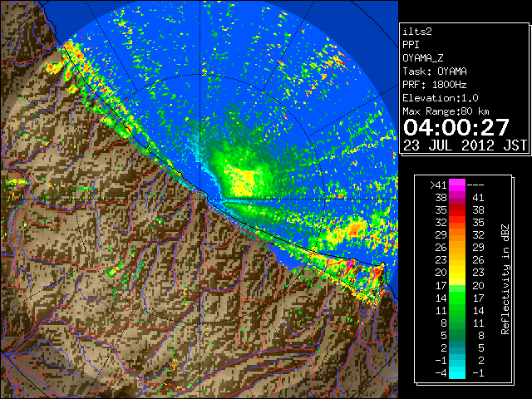Pick the orange band of the reflectivity legend
Viewport: 532px width, 399px height.
(457, 242)
